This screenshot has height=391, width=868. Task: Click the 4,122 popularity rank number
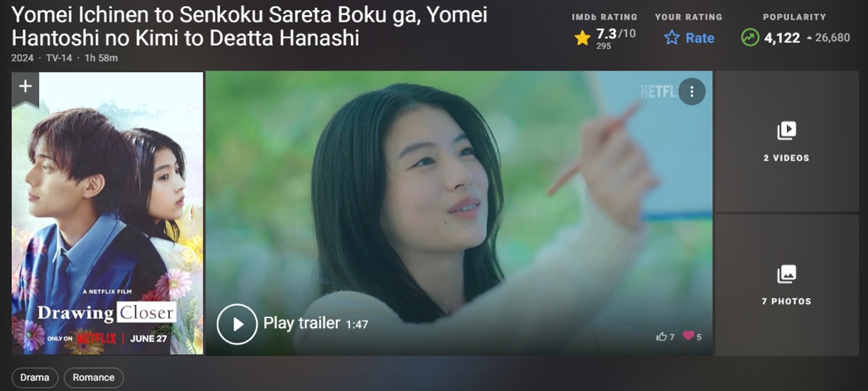pos(782,38)
